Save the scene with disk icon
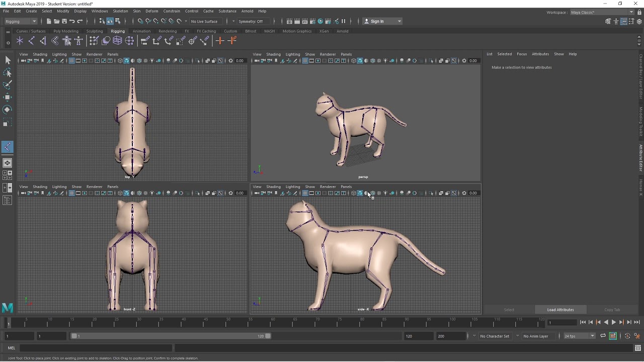 64,21
